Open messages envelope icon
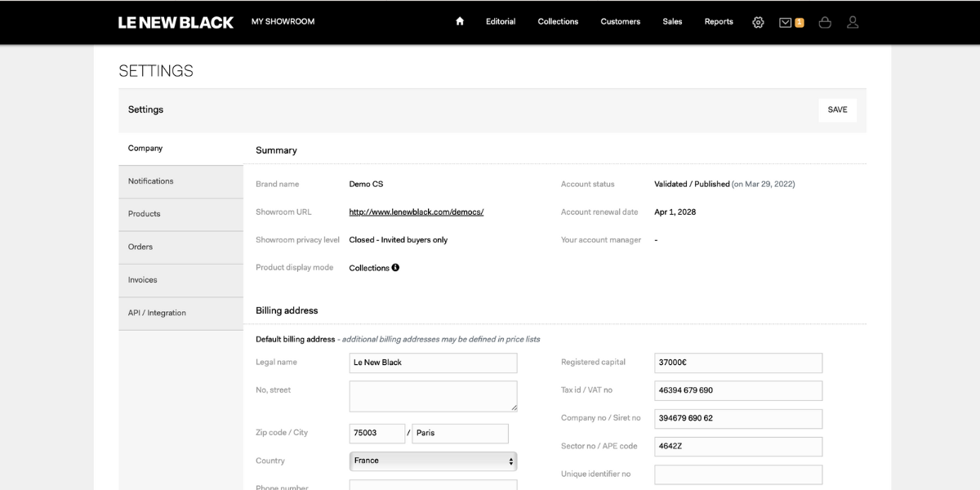This screenshot has width=980, height=490. [785, 22]
